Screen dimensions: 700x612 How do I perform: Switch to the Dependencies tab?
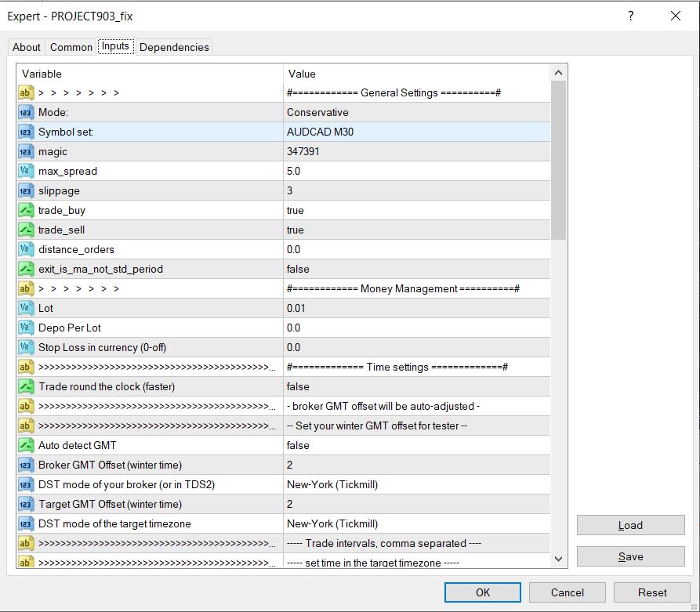[x=173, y=46]
